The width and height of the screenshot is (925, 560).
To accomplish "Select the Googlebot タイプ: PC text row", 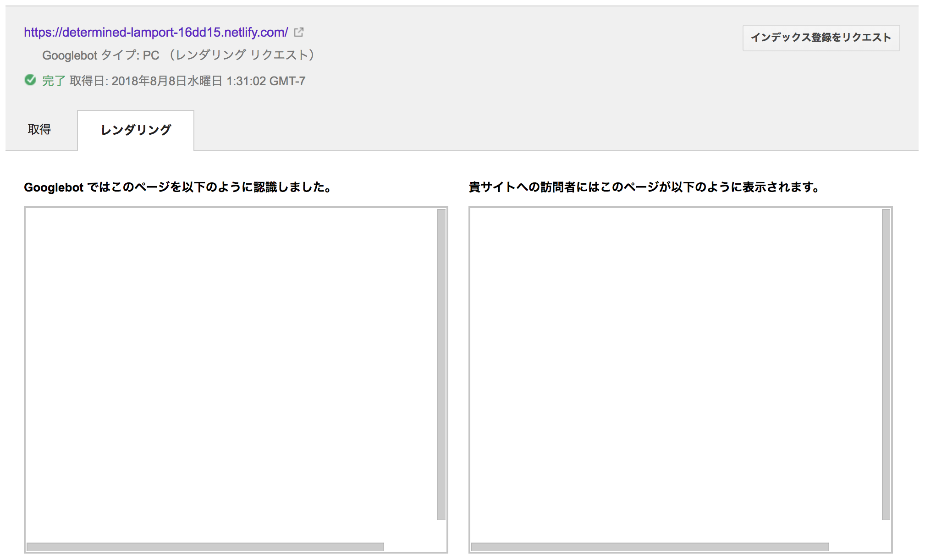I will 179,55.
